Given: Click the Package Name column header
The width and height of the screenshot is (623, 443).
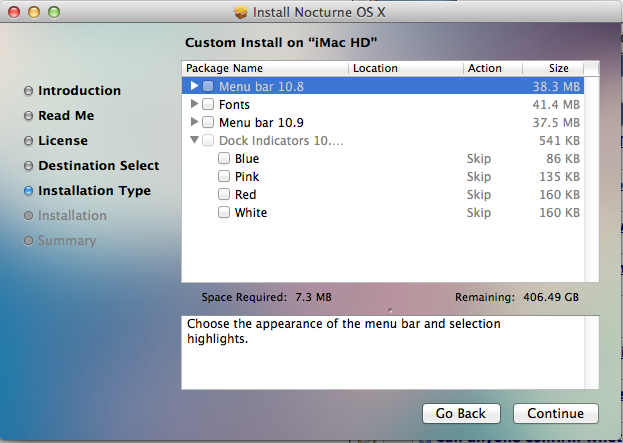Looking at the screenshot, I should pyautogui.click(x=265, y=68).
